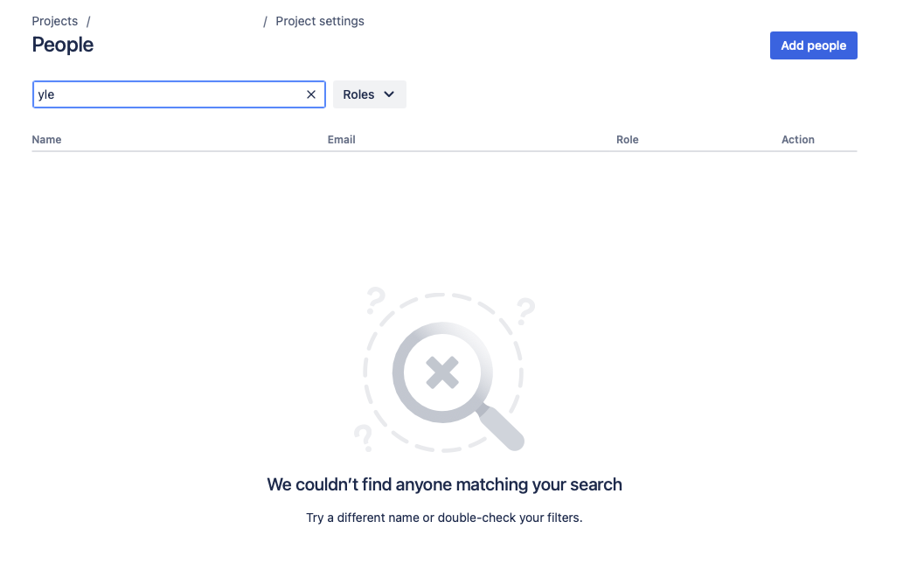Click the Action column header
The width and height of the screenshot is (924, 577).
pos(798,140)
